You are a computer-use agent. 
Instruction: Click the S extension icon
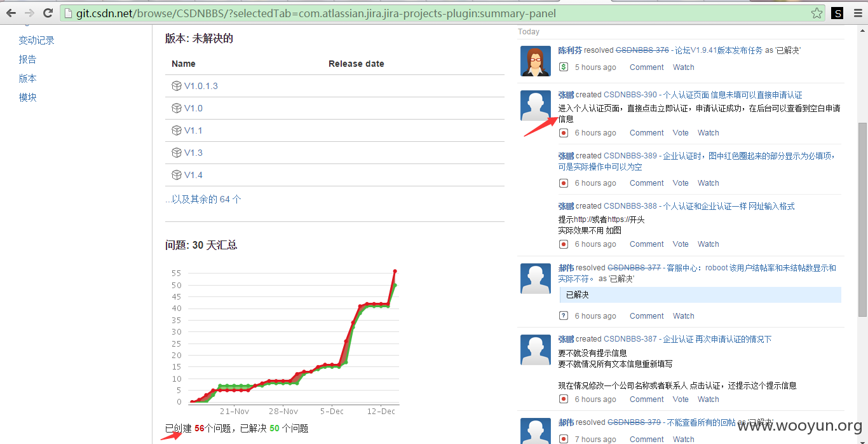point(837,13)
